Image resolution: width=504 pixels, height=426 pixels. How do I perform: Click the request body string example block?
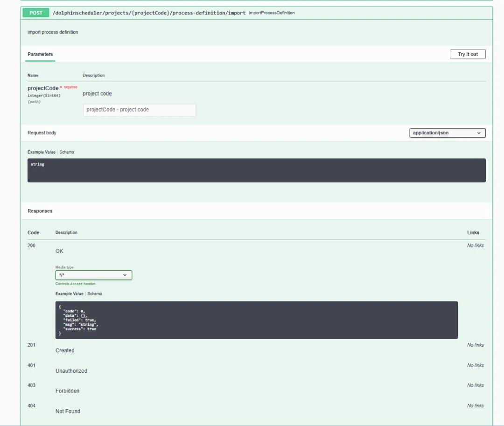click(256, 170)
